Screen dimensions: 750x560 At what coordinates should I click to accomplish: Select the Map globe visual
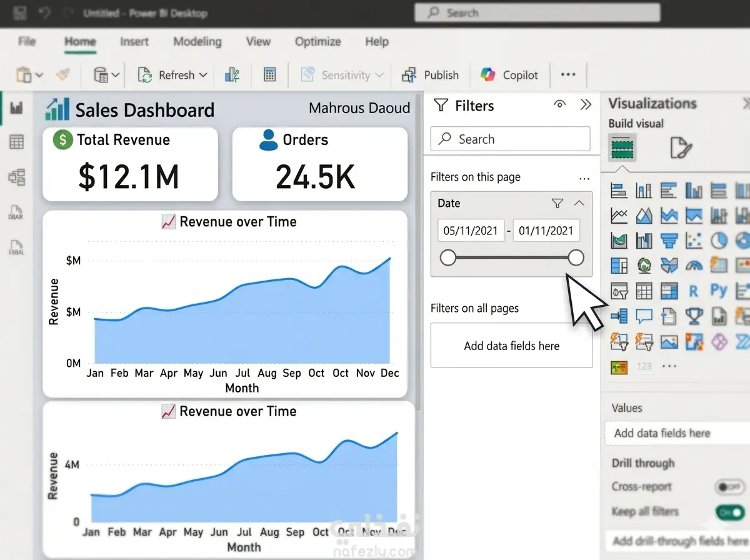(644, 265)
